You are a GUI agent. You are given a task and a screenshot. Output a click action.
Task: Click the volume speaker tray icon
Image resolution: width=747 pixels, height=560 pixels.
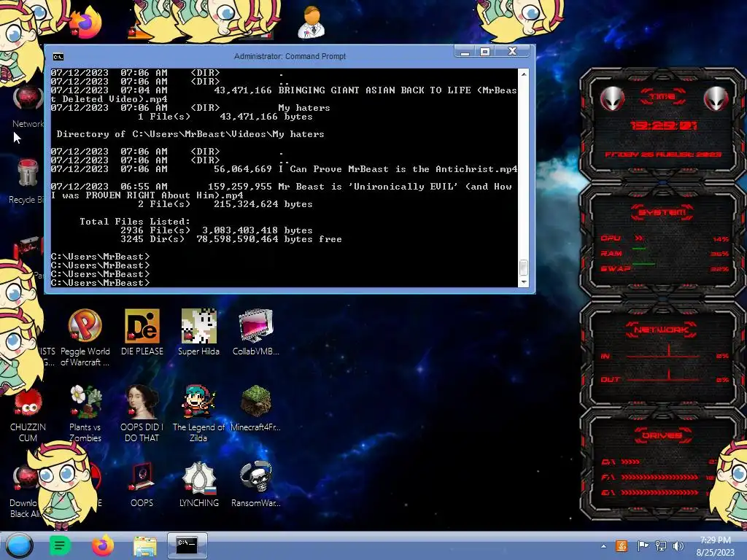[x=678, y=545]
